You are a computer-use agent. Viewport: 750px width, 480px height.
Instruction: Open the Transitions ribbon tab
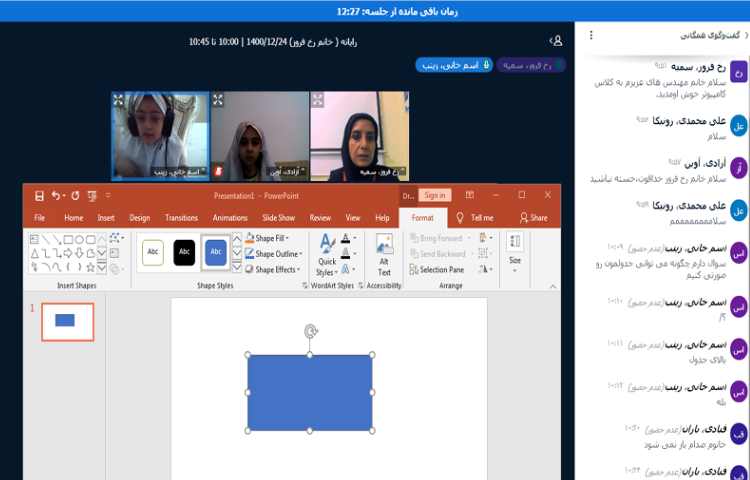(181, 218)
